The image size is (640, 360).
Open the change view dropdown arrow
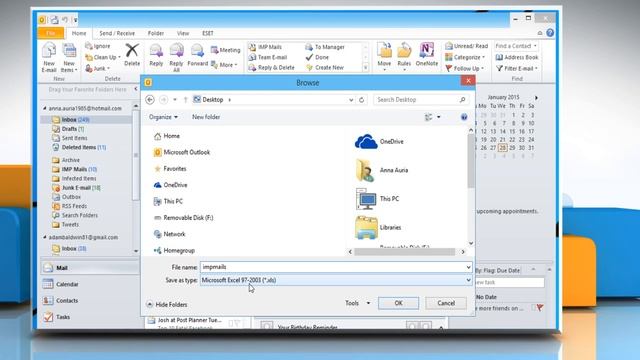coord(439,117)
